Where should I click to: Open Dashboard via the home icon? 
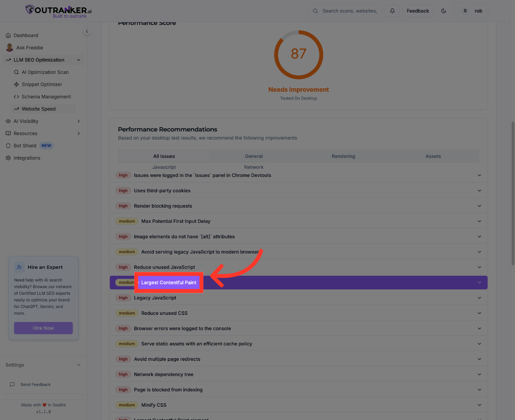point(8,35)
